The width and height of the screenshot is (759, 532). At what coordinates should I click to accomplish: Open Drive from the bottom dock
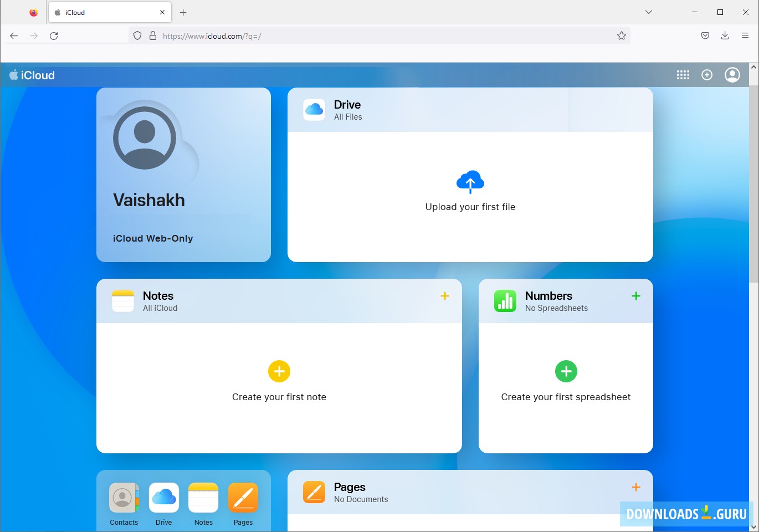click(163, 497)
